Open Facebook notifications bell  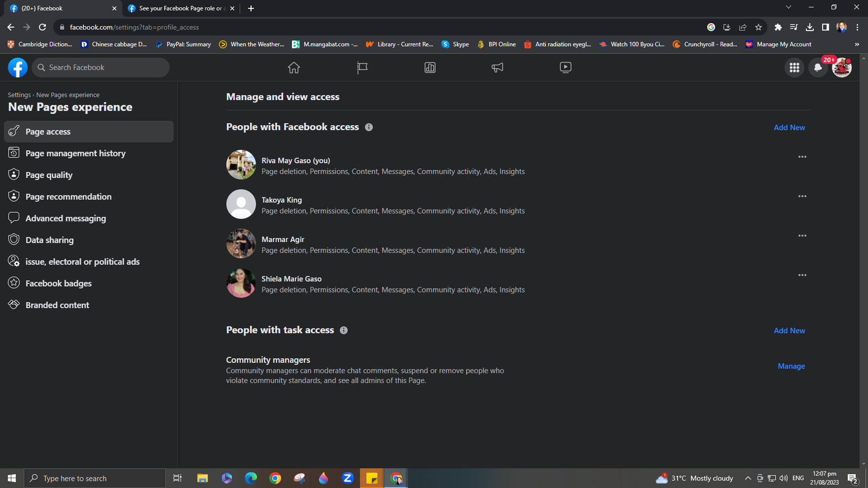[818, 68]
